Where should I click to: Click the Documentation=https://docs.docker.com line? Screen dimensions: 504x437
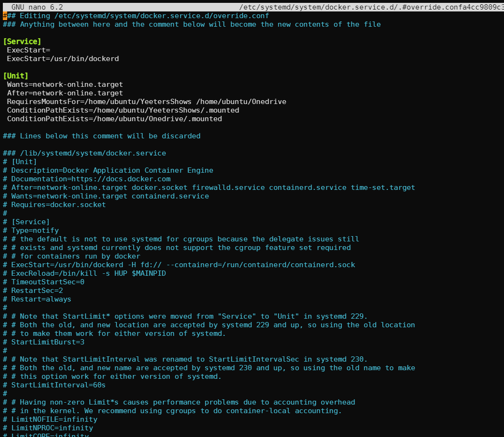click(87, 179)
